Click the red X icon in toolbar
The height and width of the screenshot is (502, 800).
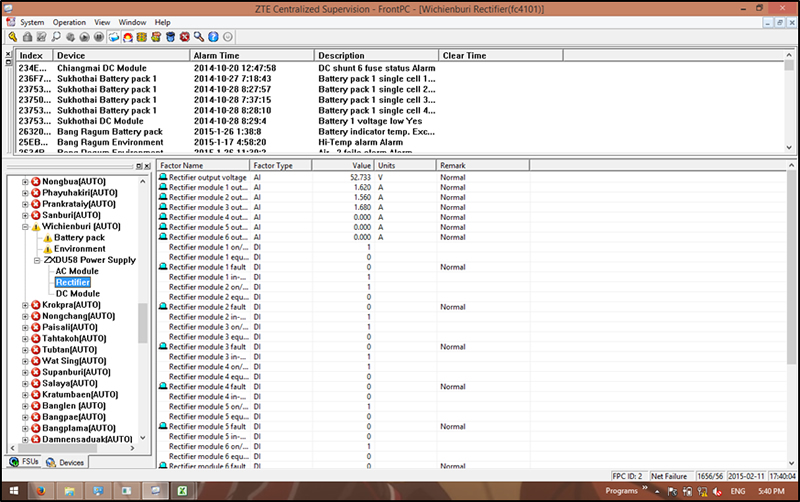click(185, 37)
